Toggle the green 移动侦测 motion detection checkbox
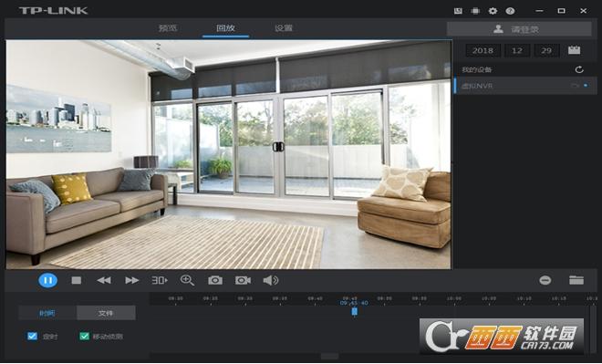This screenshot has height=364, width=602. pos(84,337)
